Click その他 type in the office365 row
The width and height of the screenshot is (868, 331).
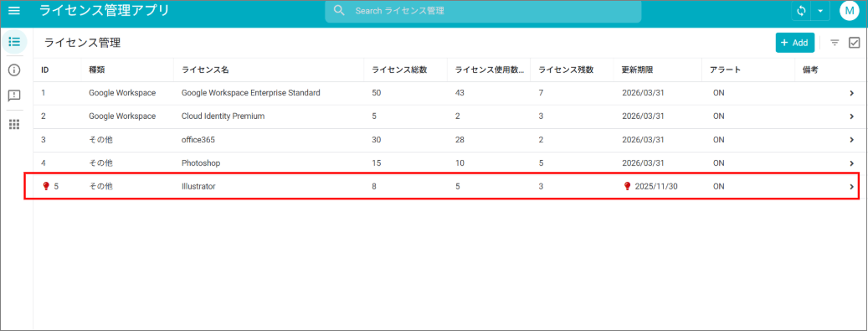(x=100, y=140)
